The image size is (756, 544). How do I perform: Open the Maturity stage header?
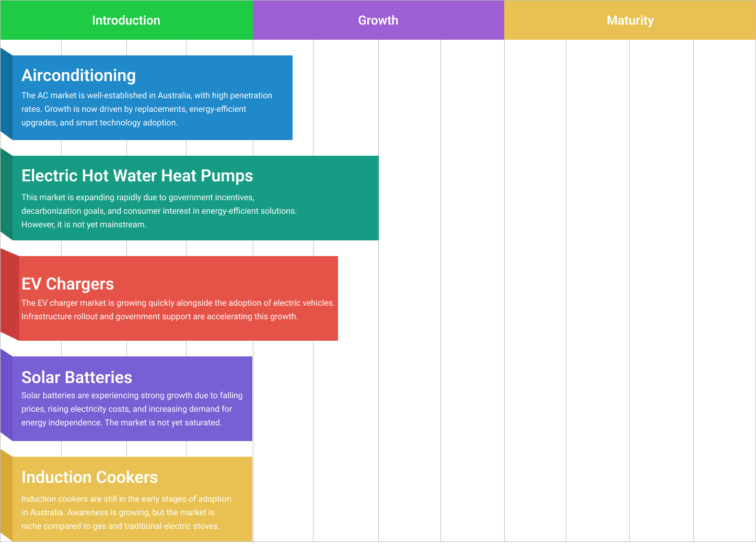coord(630,20)
